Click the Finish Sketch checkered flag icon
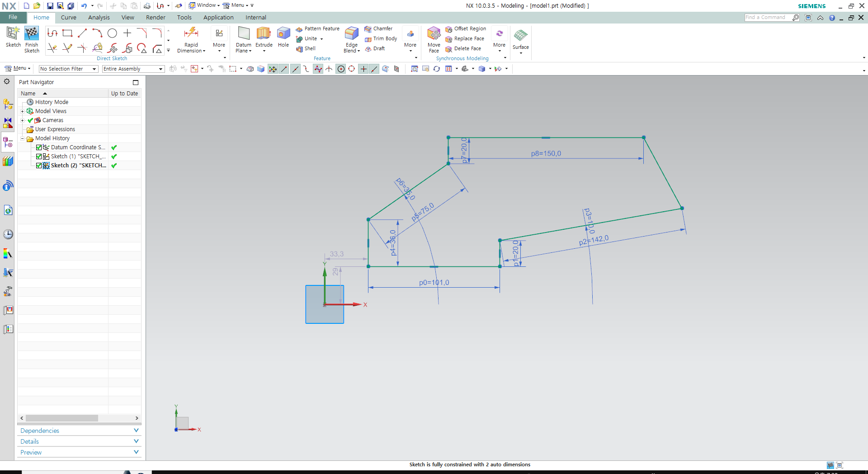Screen dimensions: 868x474 [x=32, y=33]
